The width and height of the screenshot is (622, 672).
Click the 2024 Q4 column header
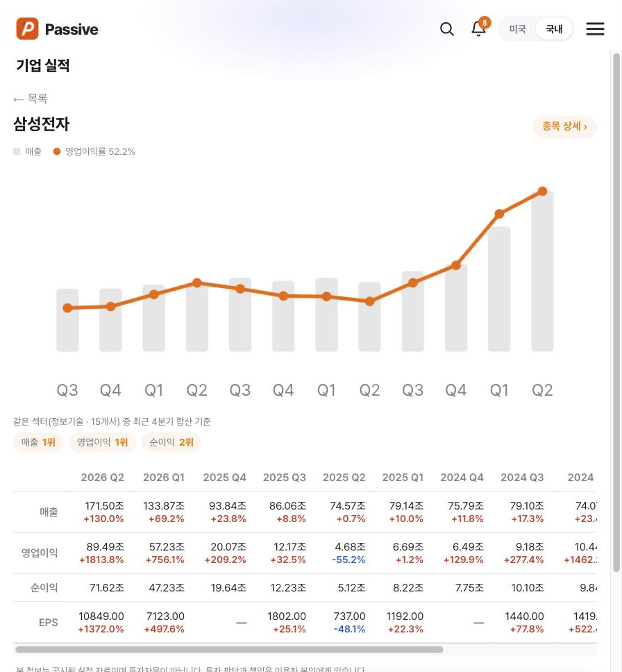pos(462,478)
